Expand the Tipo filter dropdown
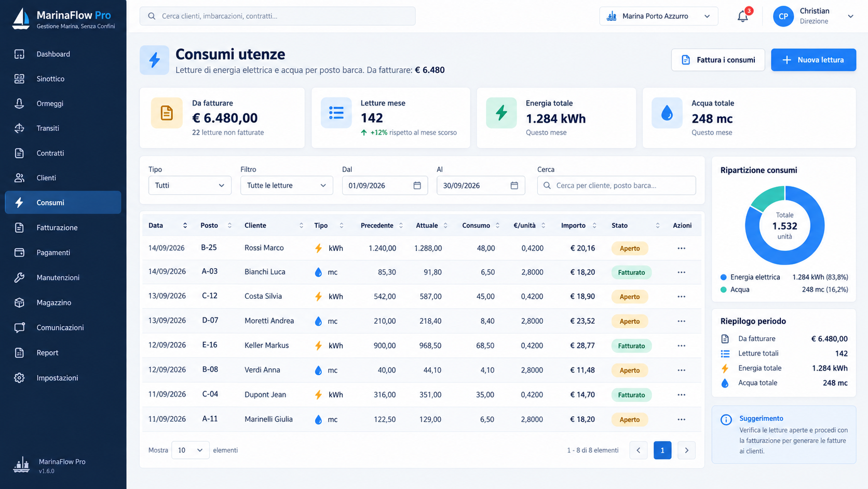Image resolution: width=868 pixels, height=489 pixels. point(189,186)
